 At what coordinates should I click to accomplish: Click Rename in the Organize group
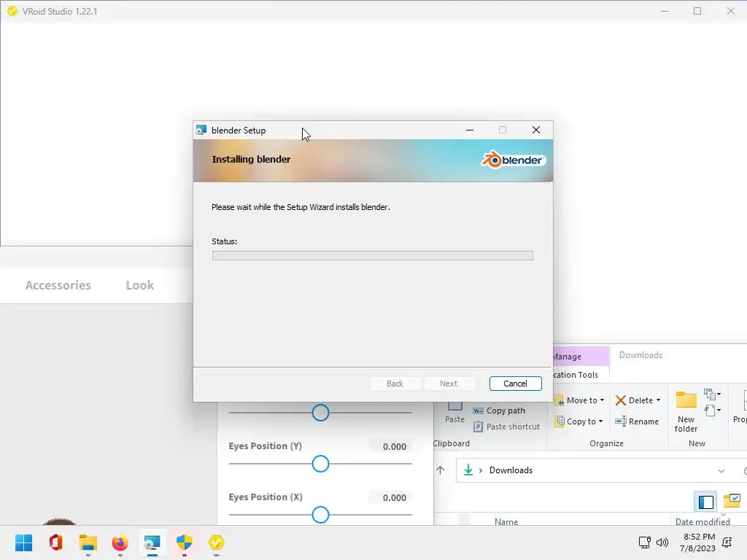coord(637,421)
